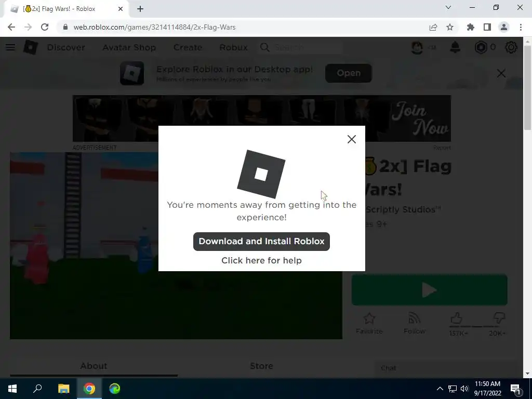Click the thumbs down dislike icon

pyautogui.click(x=499, y=318)
